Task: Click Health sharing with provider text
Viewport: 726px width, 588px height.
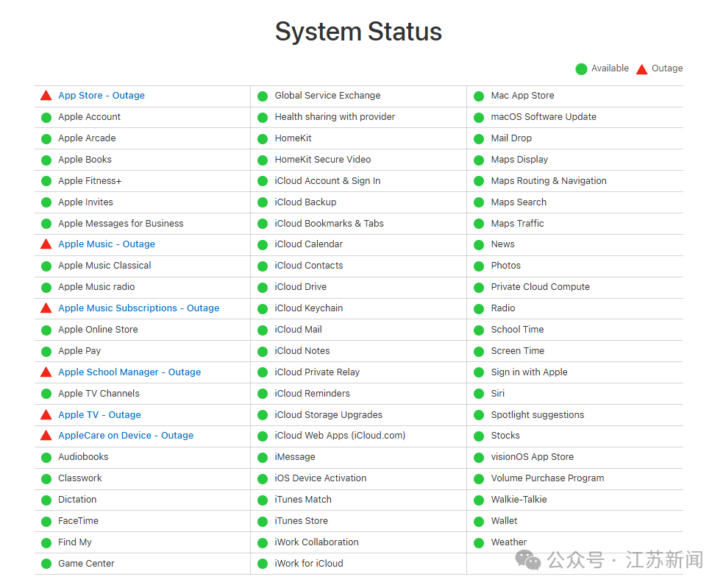Action: [x=335, y=117]
